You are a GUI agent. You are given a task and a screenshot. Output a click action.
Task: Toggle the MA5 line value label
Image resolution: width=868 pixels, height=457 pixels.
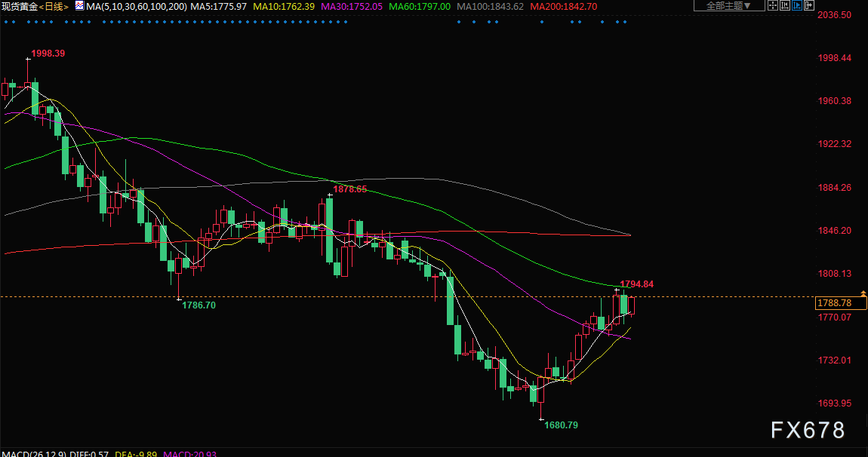coord(218,6)
